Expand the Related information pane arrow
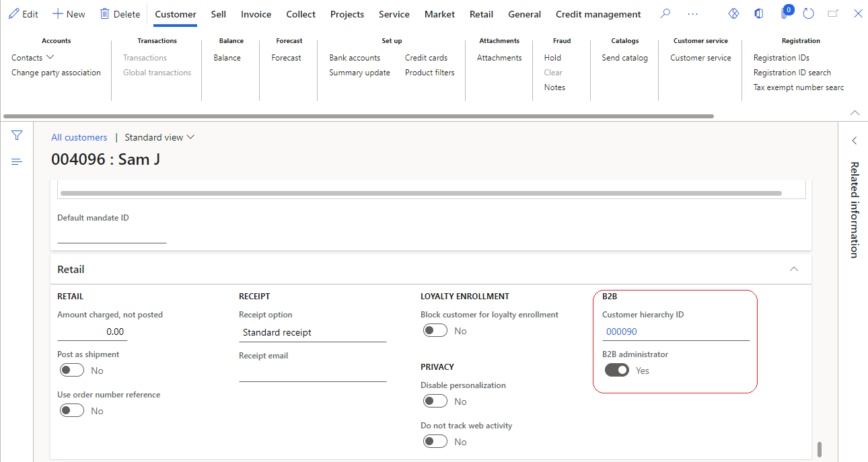868x462 pixels. [x=854, y=141]
